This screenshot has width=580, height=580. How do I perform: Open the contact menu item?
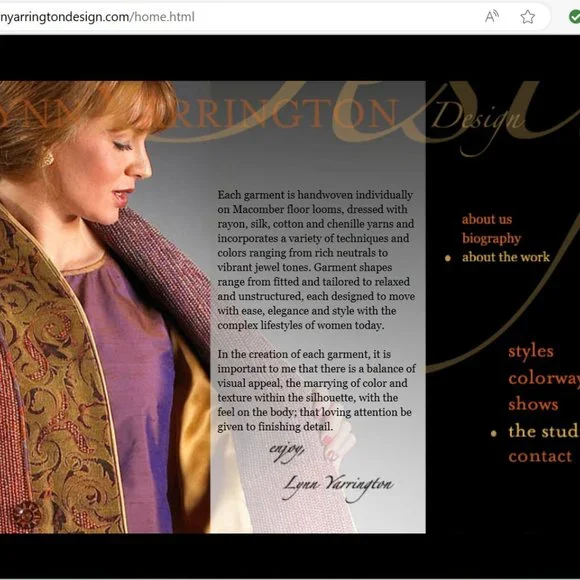[540, 456]
